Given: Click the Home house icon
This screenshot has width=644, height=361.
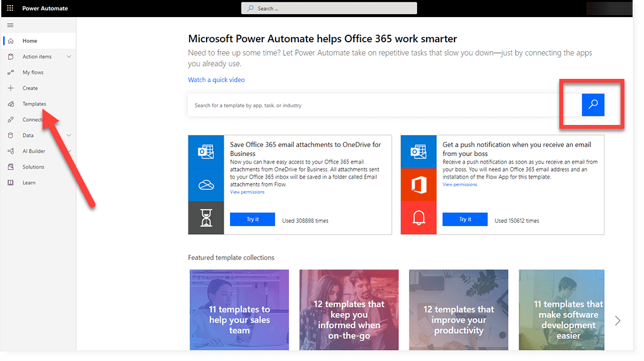Looking at the screenshot, I should point(11,41).
